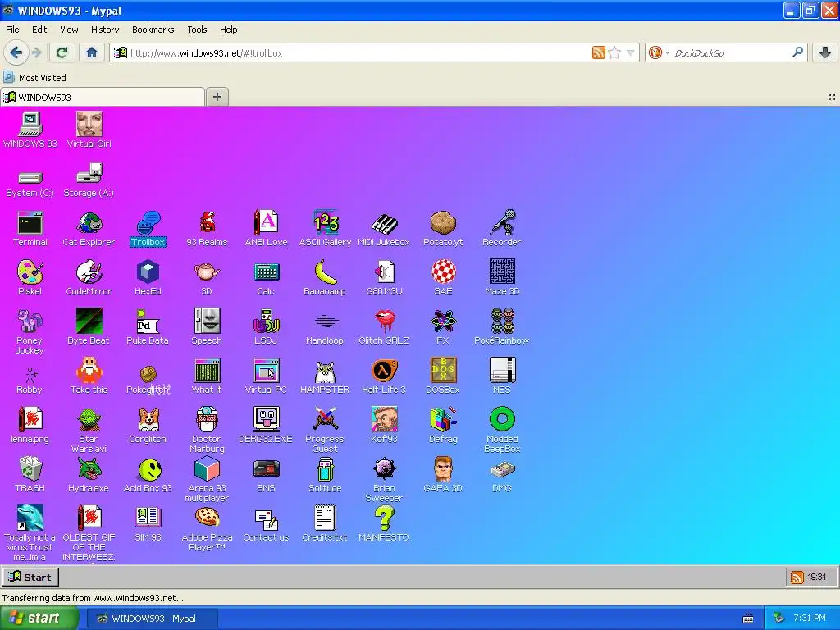
Task: Open the CodeMirror icon
Action: 89,278
